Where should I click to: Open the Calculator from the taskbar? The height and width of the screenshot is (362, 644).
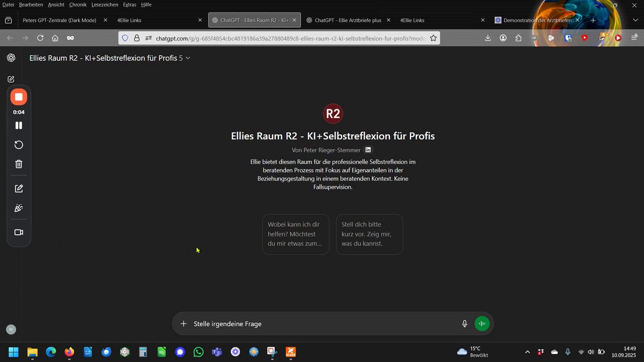pos(143,352)
